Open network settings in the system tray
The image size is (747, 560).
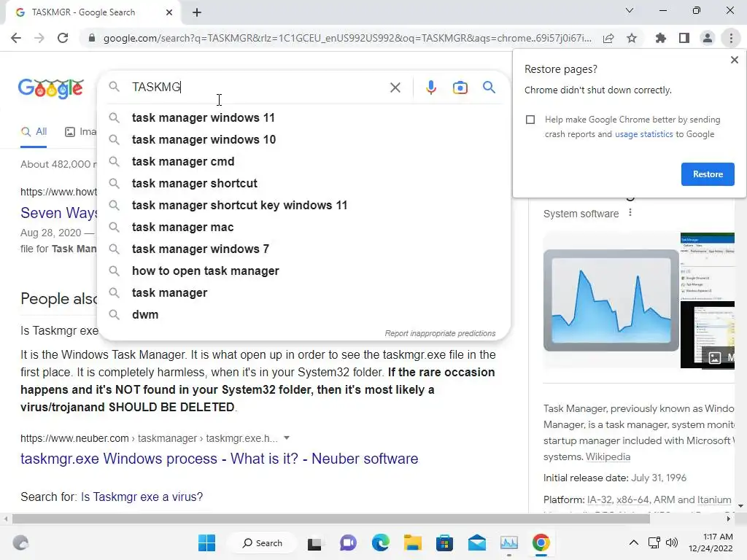(x=654, y=542)
